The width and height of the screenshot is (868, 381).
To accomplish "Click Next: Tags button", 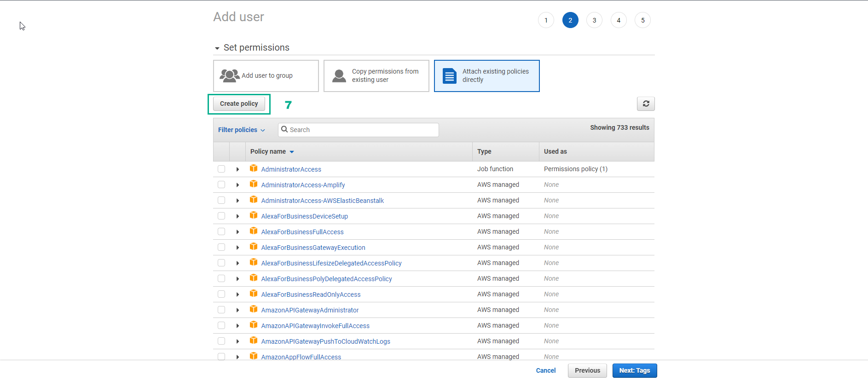I will 635,370.
